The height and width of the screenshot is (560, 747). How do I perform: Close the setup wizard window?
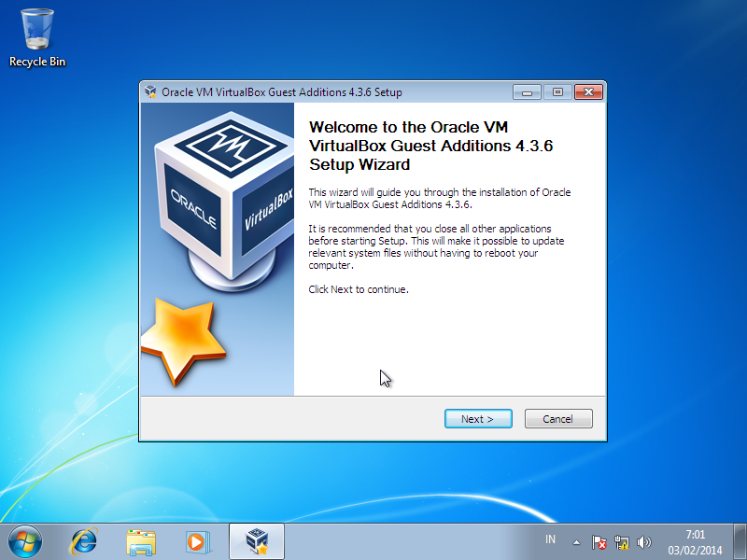[x=589, y=91]
